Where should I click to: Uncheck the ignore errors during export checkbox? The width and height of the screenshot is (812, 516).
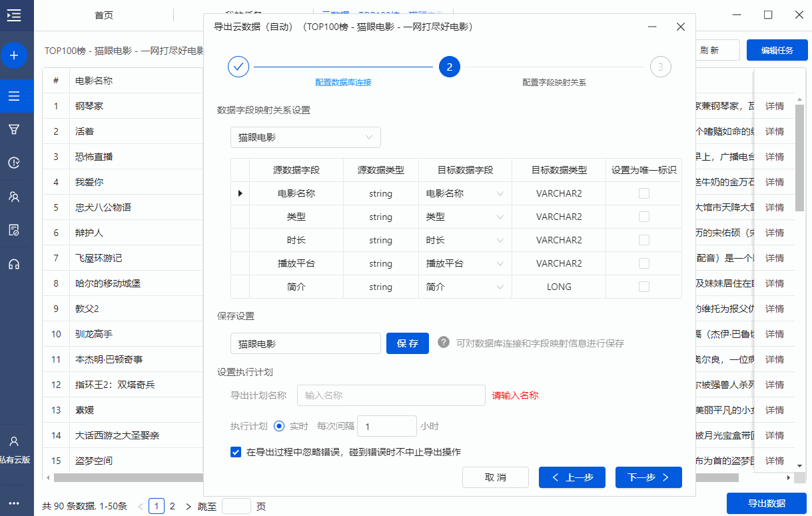tap(236, 452)
